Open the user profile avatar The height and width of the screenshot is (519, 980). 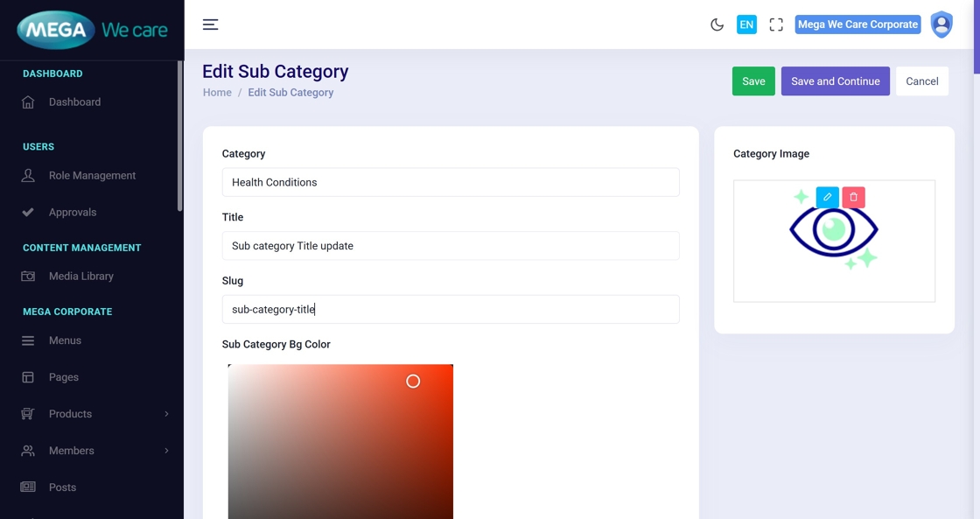[x=941, y=25]
